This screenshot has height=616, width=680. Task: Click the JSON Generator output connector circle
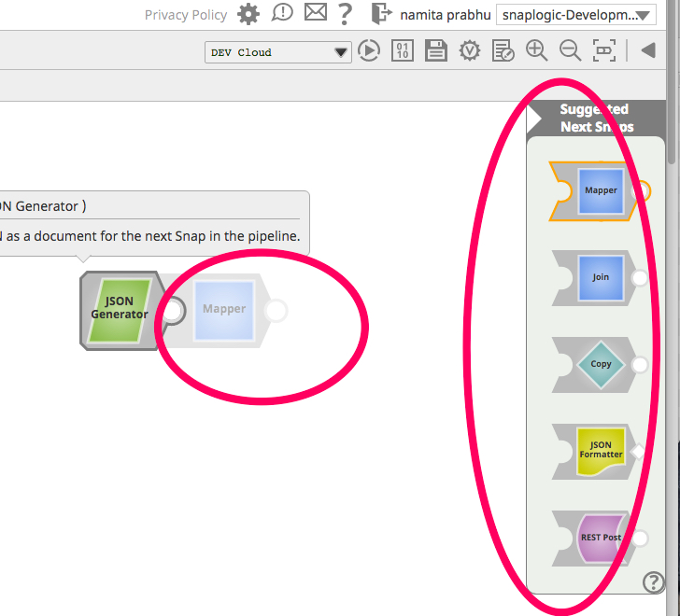173,310
